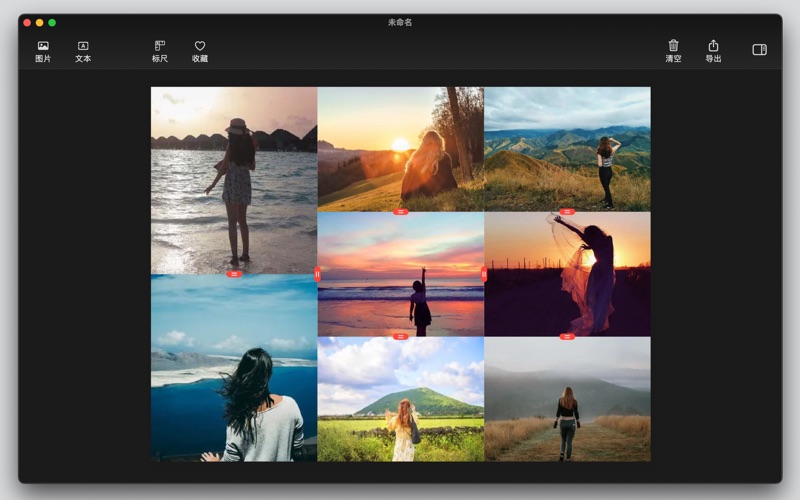
Task: Click vertical red handle left of pink beach photo
Action: coord(317,274)
